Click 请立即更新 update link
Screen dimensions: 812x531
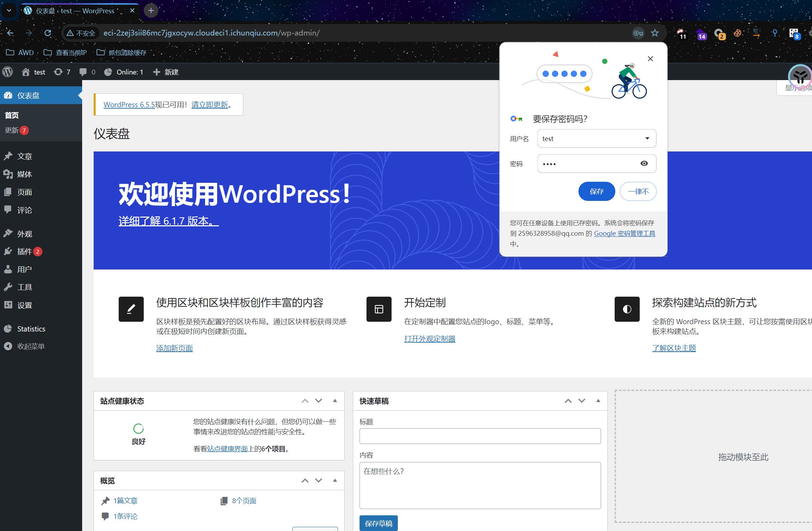point(210,105)
